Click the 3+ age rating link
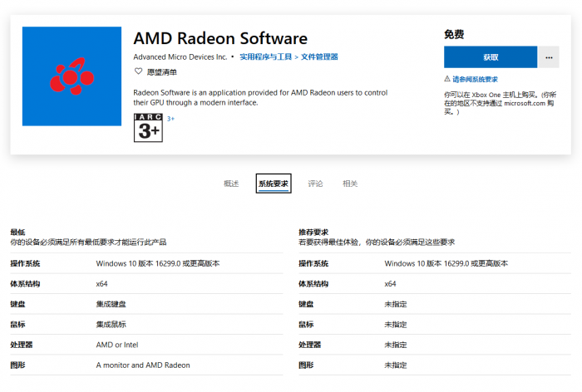582x392 pixels. coord(170,119)
